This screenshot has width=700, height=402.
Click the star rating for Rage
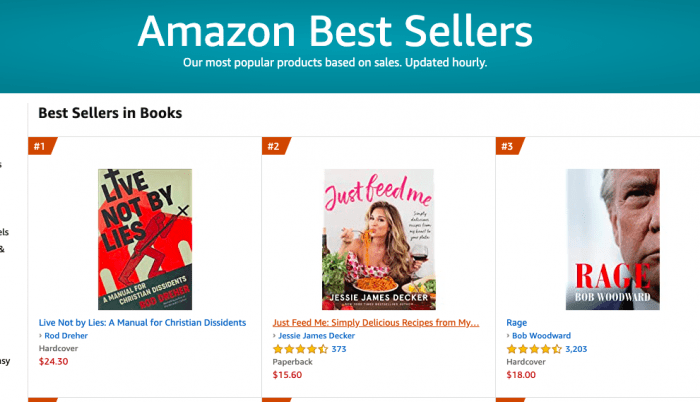coord(533,349)
